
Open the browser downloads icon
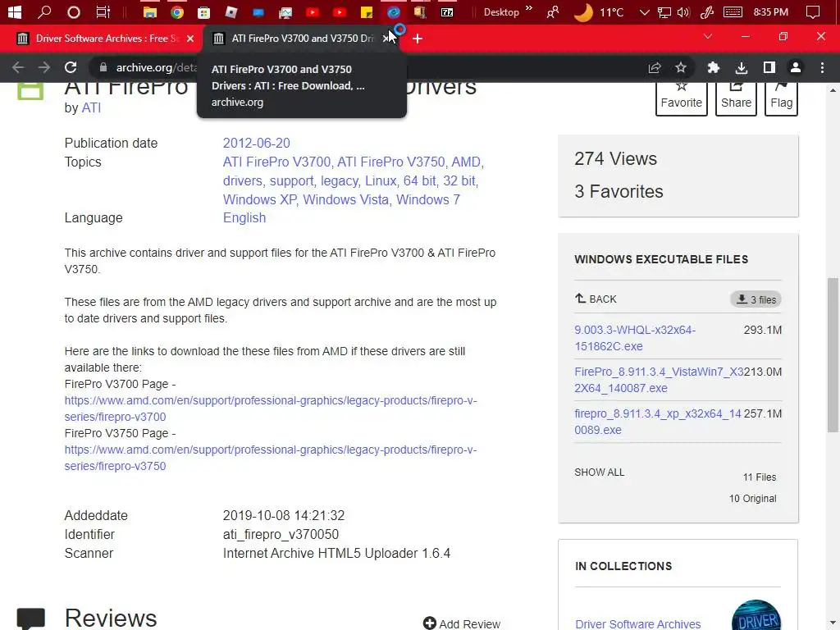742,67
